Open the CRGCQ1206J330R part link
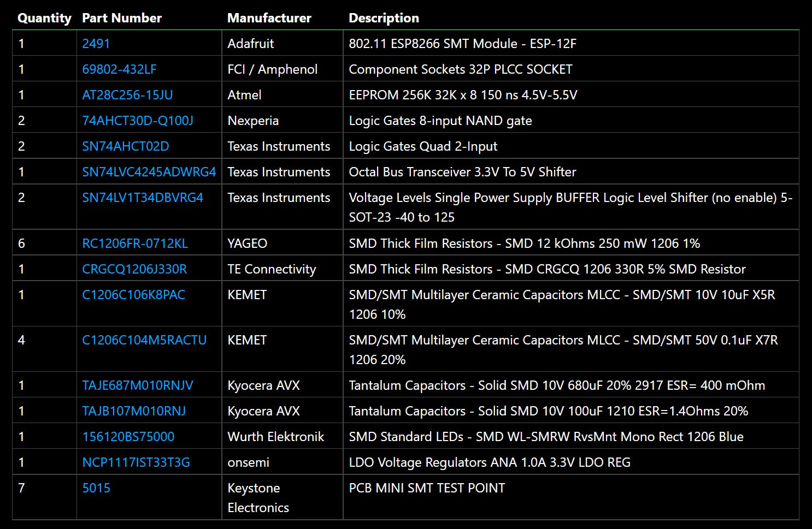812x529 pixels. [x=134, y=269]
